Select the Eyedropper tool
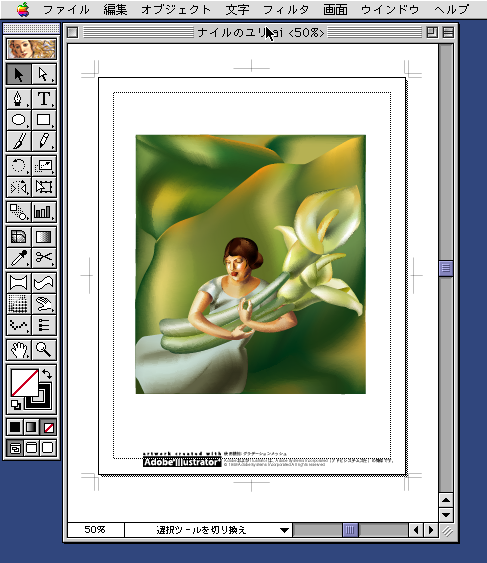The image size is (487, 563). pyautogui.click(x=18, y=257)
